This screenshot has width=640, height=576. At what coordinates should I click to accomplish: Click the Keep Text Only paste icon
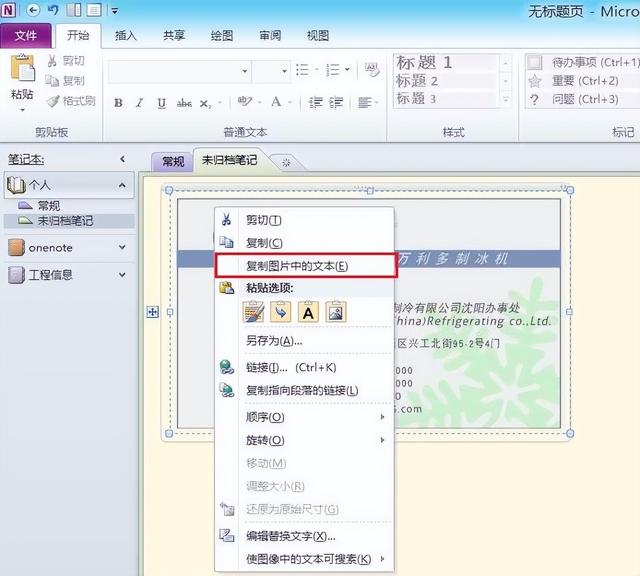(x=308, y=312)
